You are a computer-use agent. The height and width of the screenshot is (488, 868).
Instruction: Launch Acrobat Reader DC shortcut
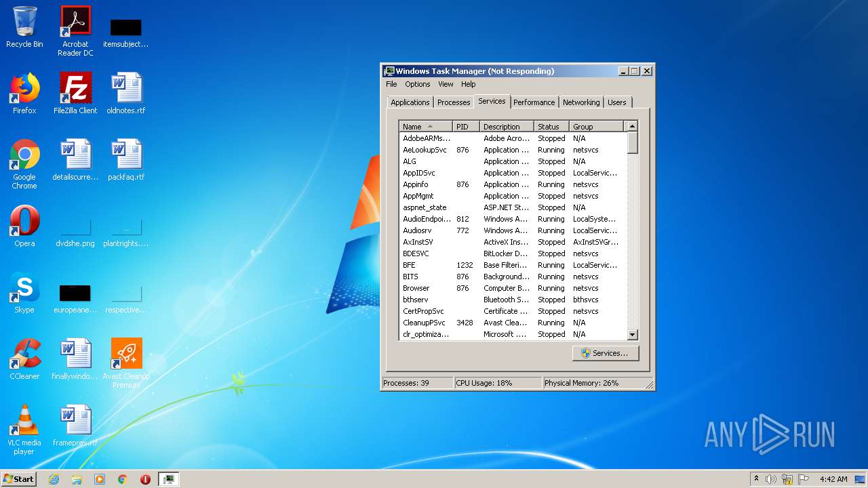pos(75,30)
